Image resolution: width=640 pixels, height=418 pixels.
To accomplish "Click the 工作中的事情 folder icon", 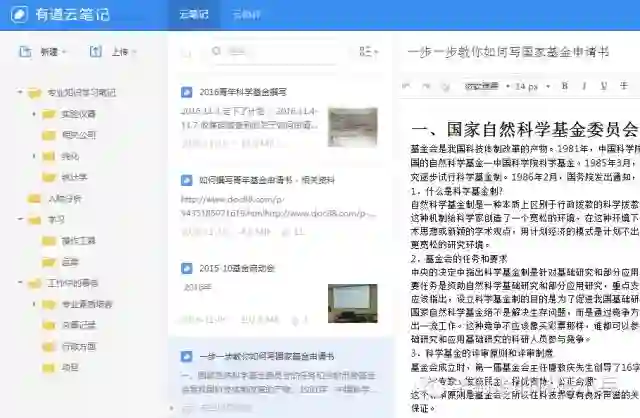I will point(35,283).
